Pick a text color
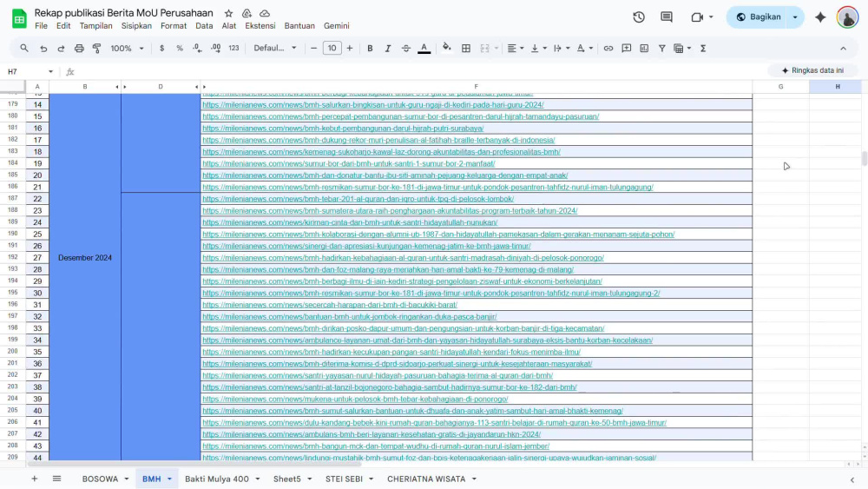The height and width of the screenshot is (489, 868). [x=424, y=48]
